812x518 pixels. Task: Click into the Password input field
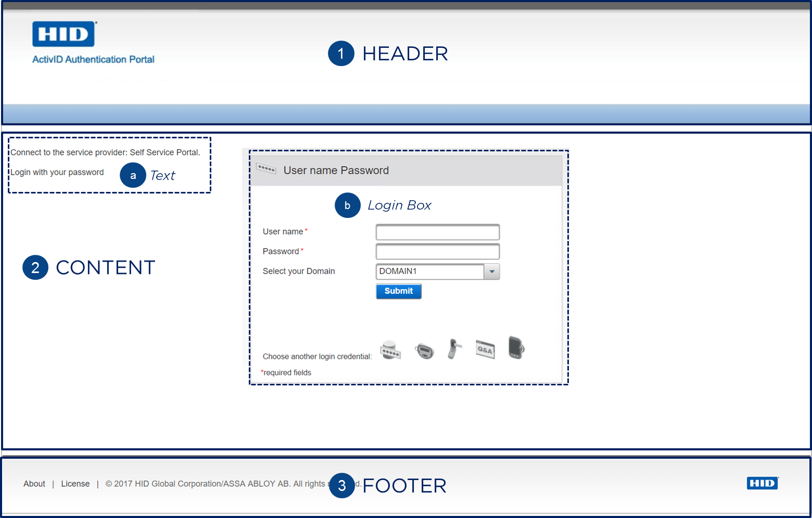click(437, 252)
